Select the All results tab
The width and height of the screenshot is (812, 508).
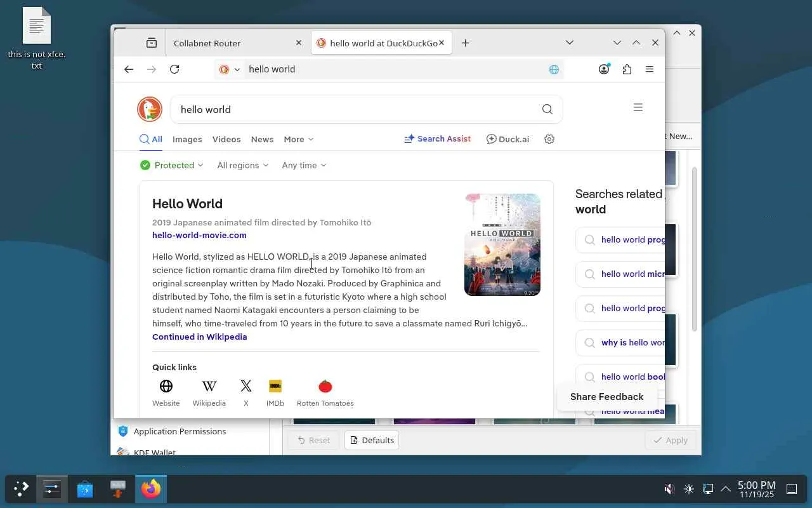coord(151,139)
